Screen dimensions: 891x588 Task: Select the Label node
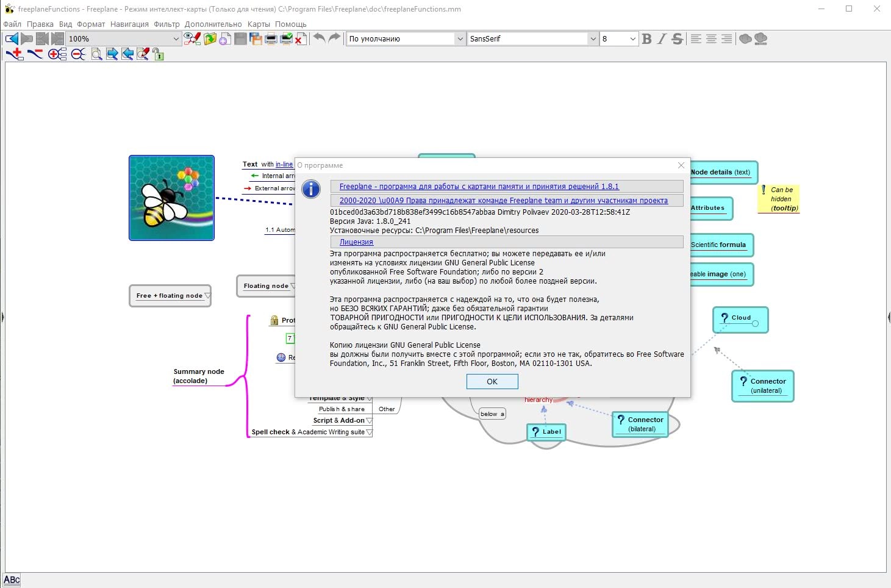tap(546, 432)
